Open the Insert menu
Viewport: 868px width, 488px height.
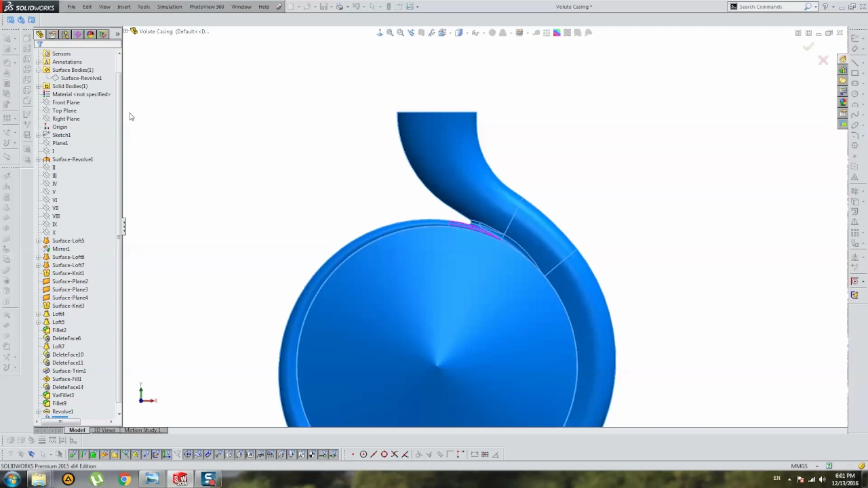(123, 7)
